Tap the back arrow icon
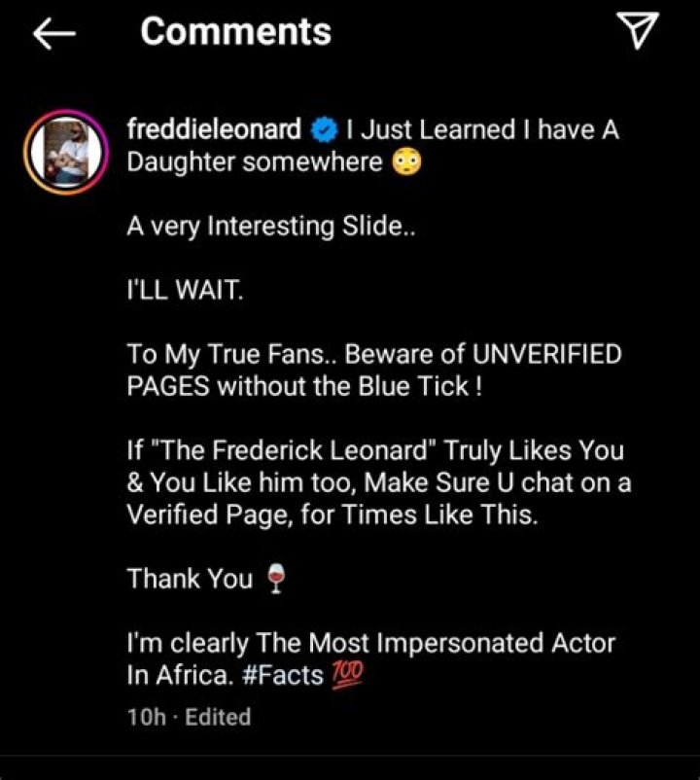Screen dimensions: 700x780 [54, 34]
